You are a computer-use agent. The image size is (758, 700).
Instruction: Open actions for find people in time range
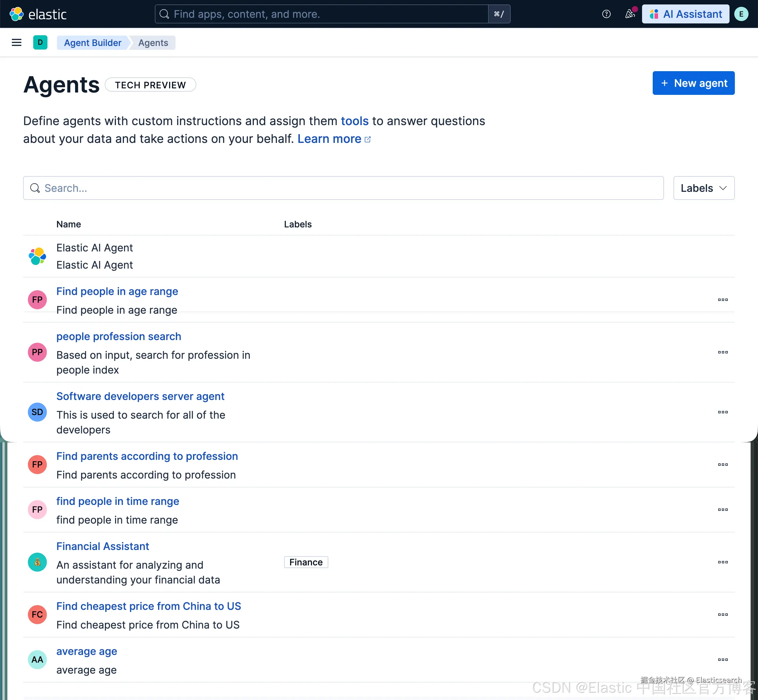click(x=722, y=509)
